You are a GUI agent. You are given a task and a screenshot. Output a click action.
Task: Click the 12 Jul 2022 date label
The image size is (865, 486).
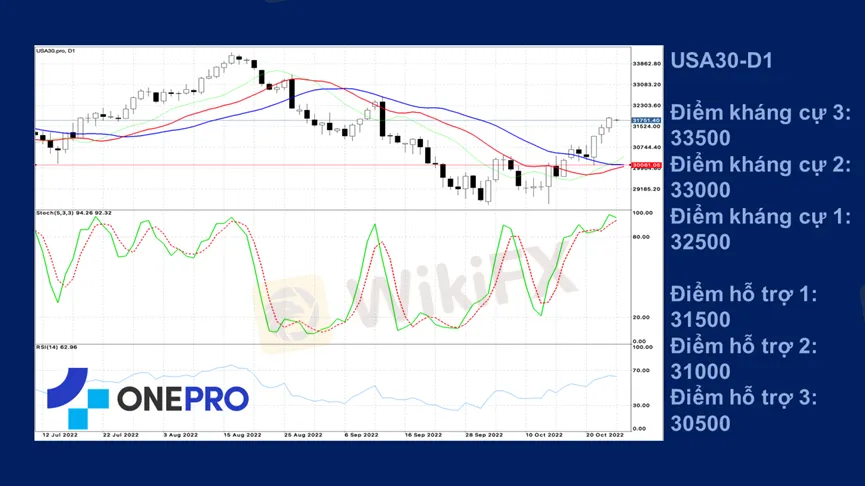(x=60, y=435)
